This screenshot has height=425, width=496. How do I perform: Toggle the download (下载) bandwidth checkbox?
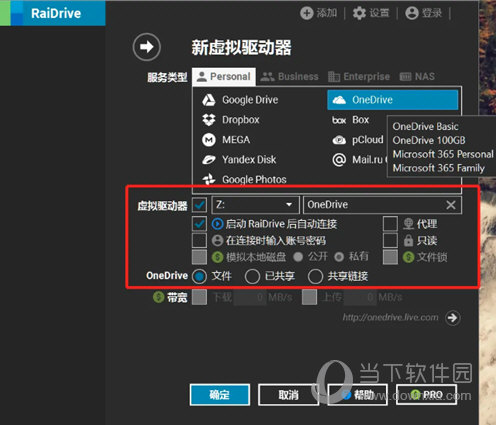point(199,297)
